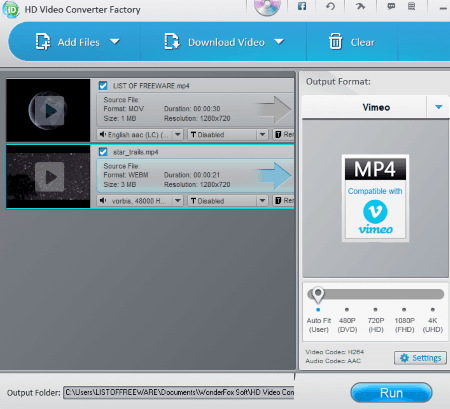Click the undo/refresh arrow icon in title bar

(330, 6)
